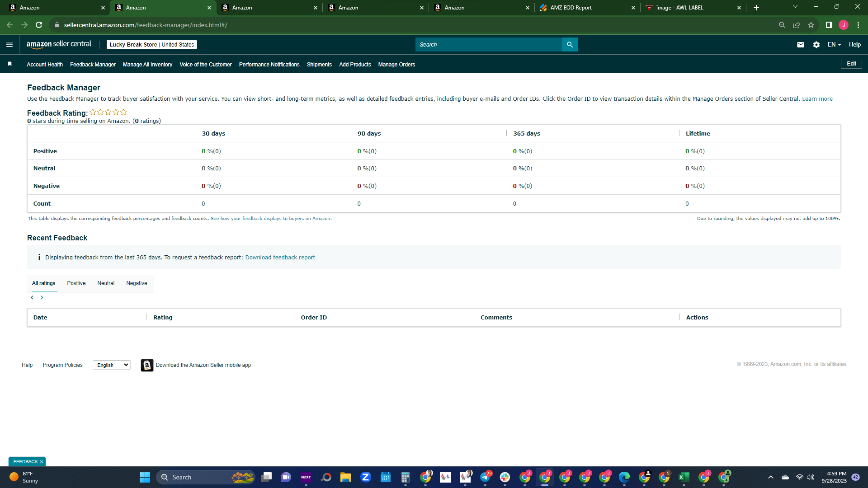The height and width of the screenshot is (488, 868).
Task: Switch to the Negative tab
Action: [137, 283]
